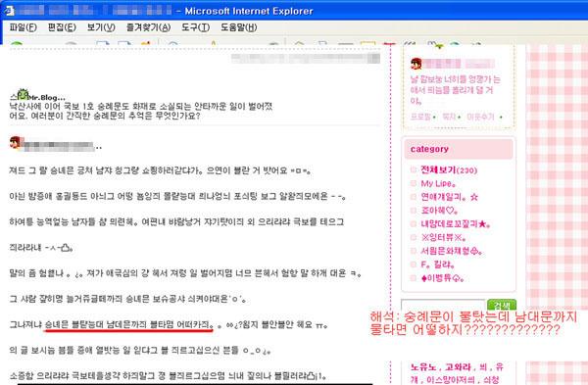Click the post author's avatar icon
The height and width of the screenshot is (385, 588).
point(15,142)
